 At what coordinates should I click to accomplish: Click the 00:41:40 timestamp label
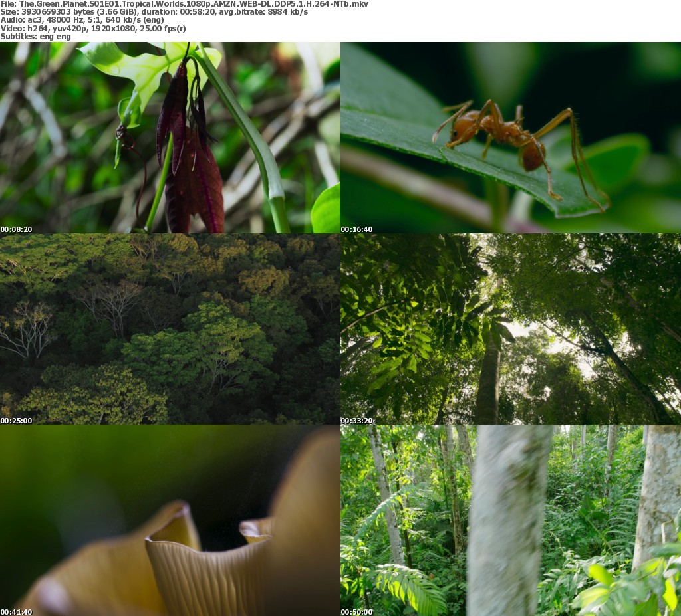[x=17, y=612]
